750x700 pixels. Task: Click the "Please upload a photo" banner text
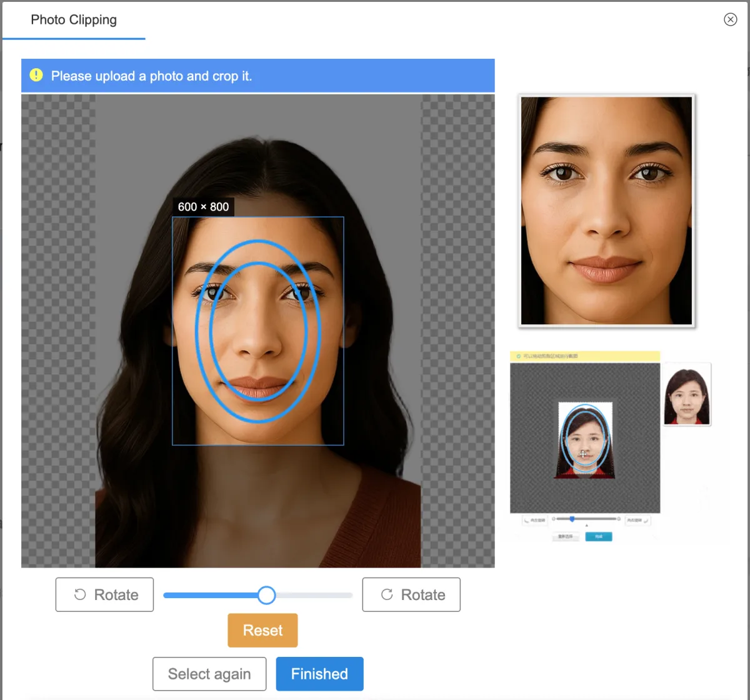pos(151,76)
